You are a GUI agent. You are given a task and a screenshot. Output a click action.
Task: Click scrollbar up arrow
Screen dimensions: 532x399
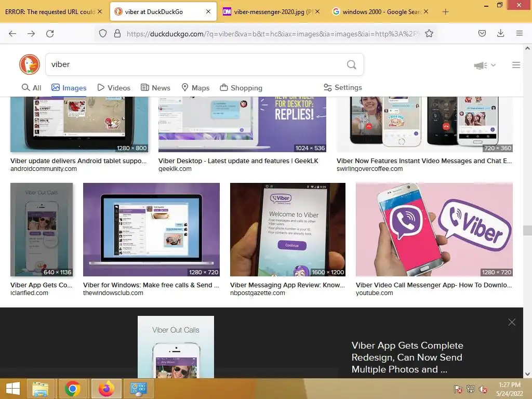(527, 48)
